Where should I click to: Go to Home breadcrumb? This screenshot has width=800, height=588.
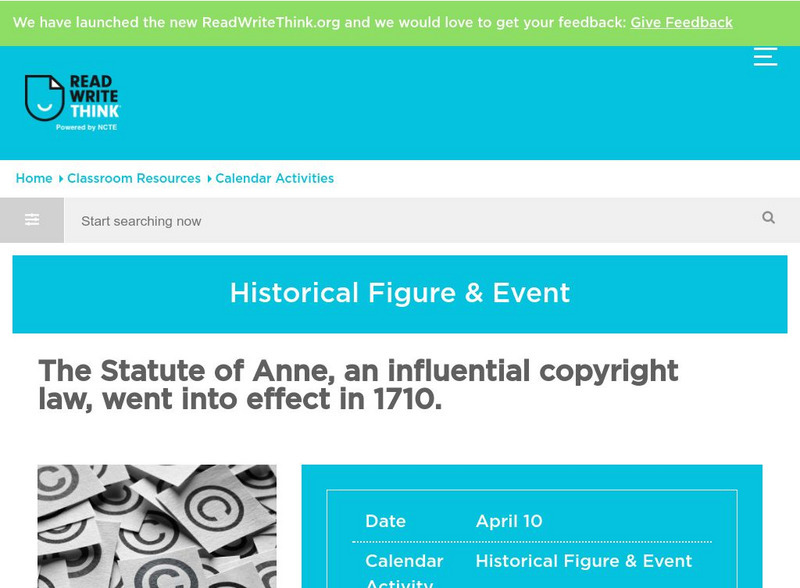click(34, 178)
